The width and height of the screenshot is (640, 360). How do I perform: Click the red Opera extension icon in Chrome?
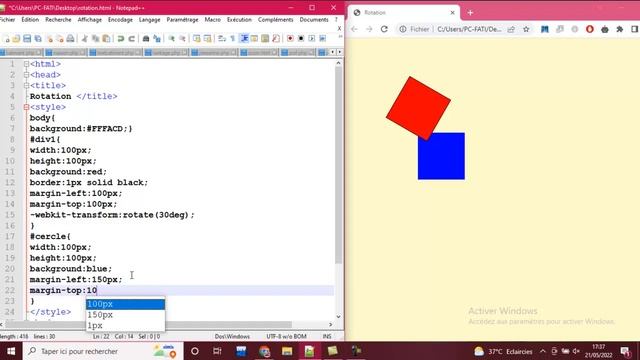pyautogui.click(x=589, y=29)
